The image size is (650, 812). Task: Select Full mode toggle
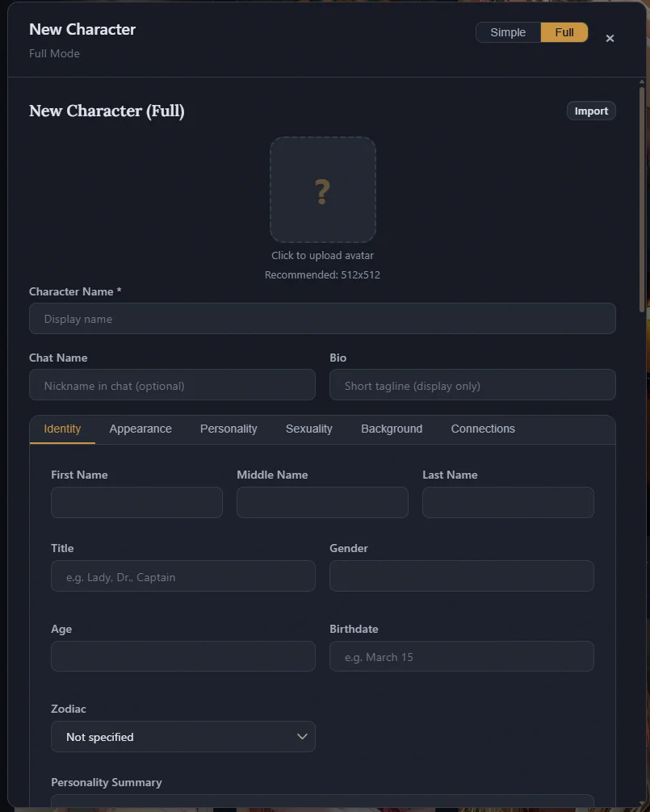[564, 32]
